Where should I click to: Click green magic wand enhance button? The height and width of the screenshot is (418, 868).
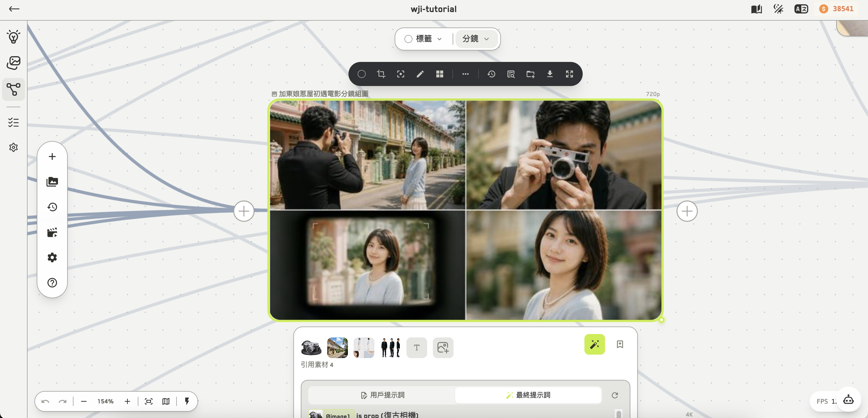(595, 344)
